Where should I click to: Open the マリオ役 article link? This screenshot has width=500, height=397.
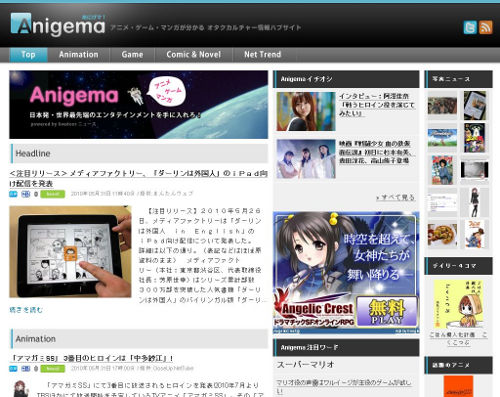(x=343, y=387)
